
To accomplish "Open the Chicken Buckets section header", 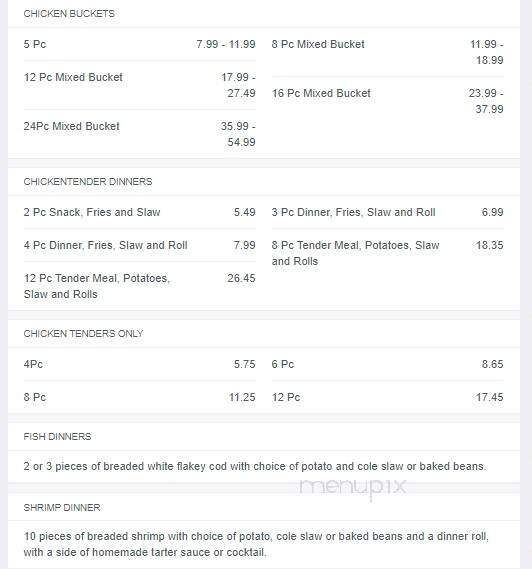I will [69, 14].
